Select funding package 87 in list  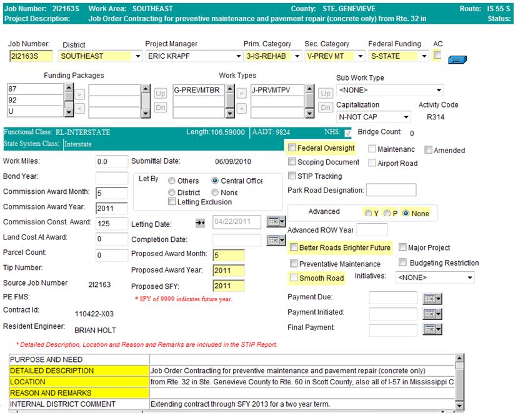pos(35,89)
